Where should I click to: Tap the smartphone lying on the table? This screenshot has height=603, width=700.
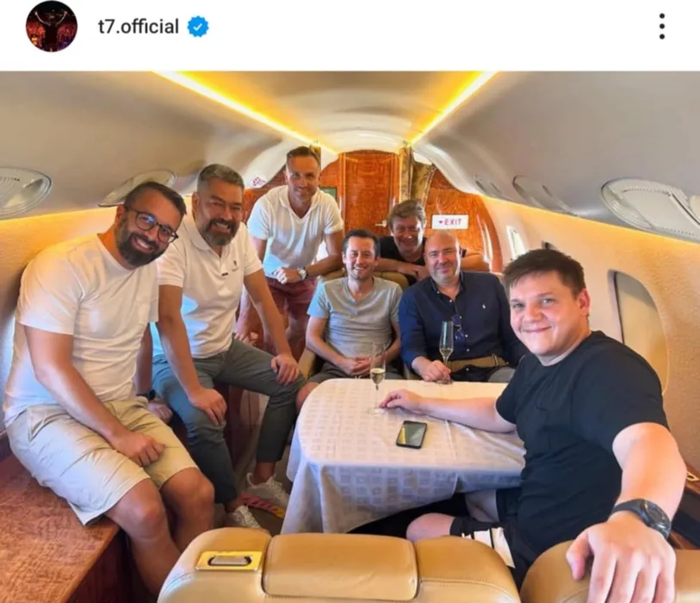[x=412, y=433]
